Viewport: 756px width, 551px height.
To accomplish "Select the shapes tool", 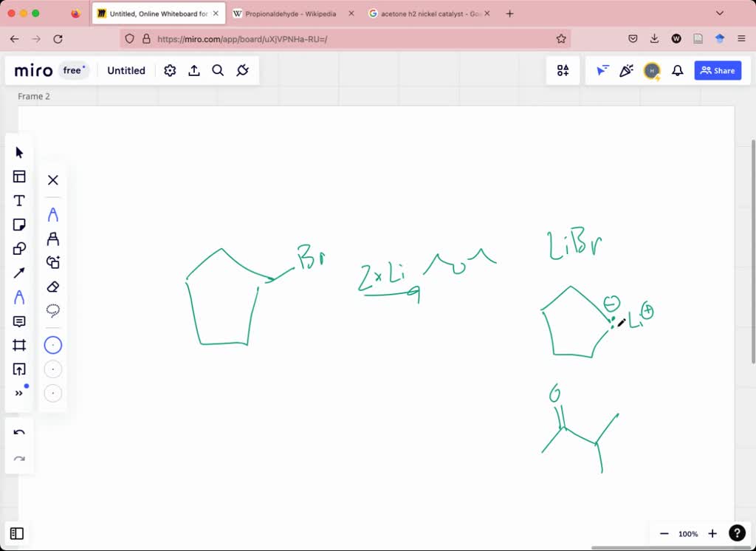I will click(x=19, y=249).
